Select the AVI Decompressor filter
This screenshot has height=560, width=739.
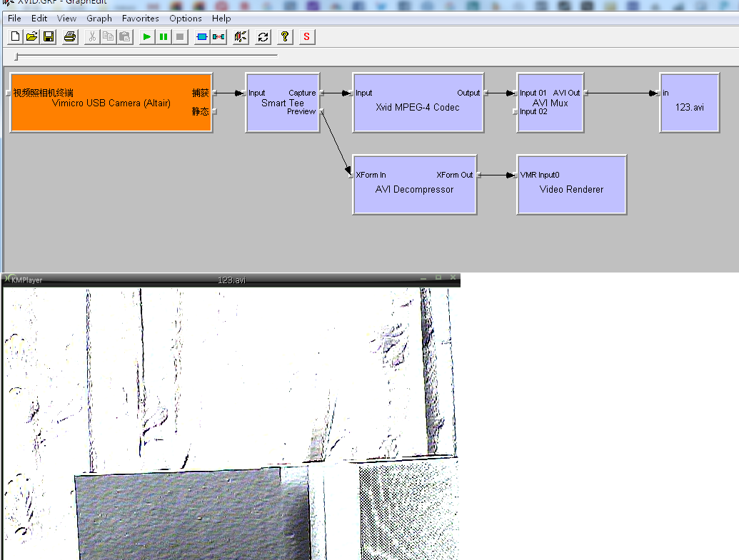[415, 185]
